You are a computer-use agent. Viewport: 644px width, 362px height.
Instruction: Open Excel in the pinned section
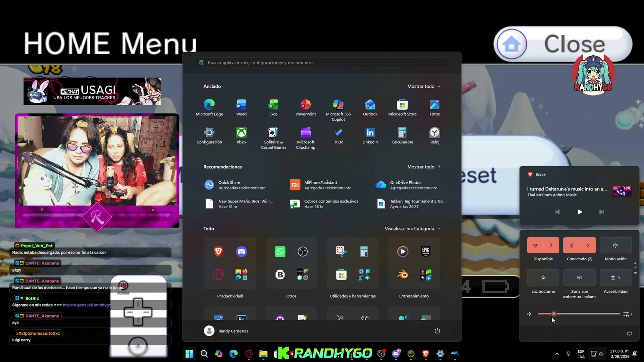[x=274, y=108]
